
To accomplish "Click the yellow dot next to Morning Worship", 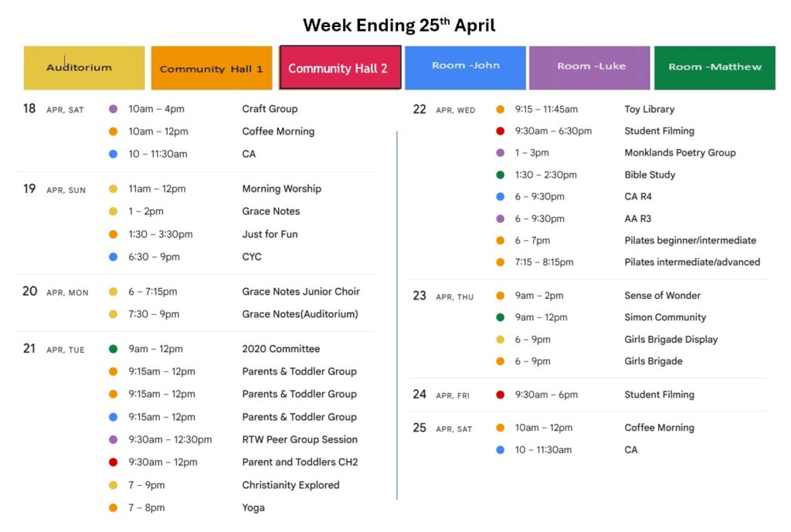I will [x=114, y=189].
